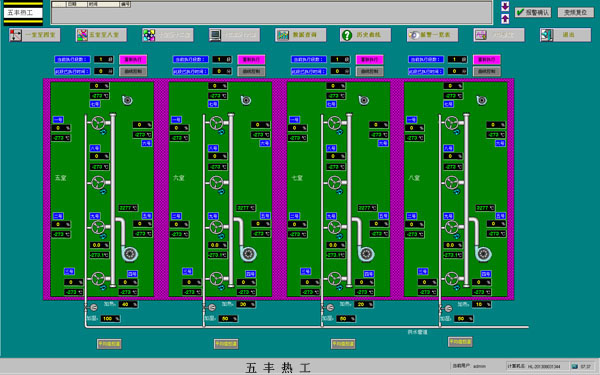
Task: Open the 一室至四室 navigation icon button
Action: pyautogui.click(x=34, y=35)
